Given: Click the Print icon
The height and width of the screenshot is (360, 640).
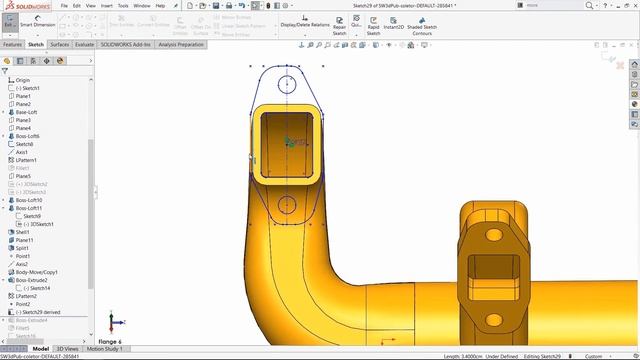Looking at the screenshot, I should click(x=229, y=6).
